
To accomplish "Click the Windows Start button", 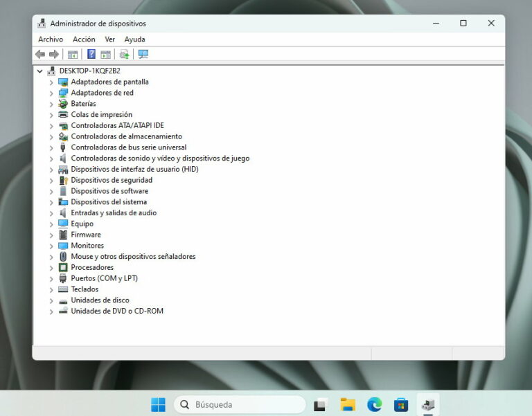I will coord(158,404).
